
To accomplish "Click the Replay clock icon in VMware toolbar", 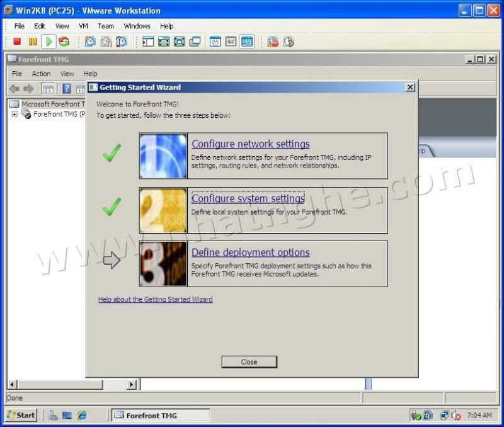I will [x=289, y=42].
